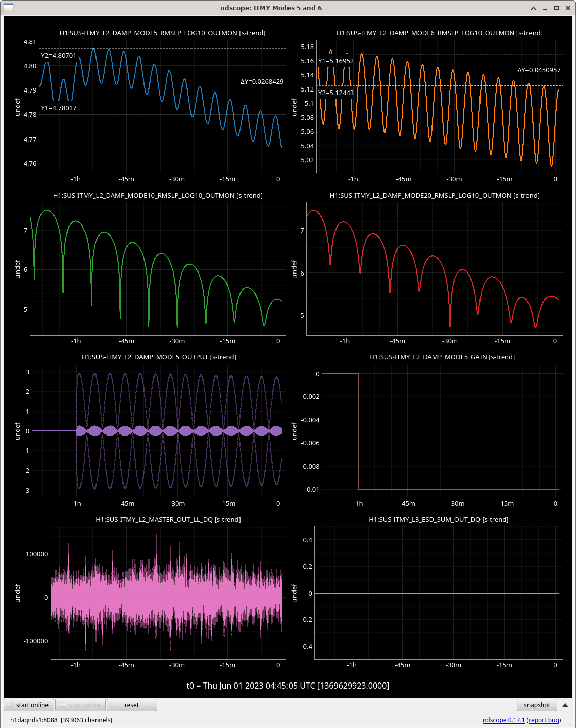
Task: Take a snapshot of the plots
Action: 537,705
